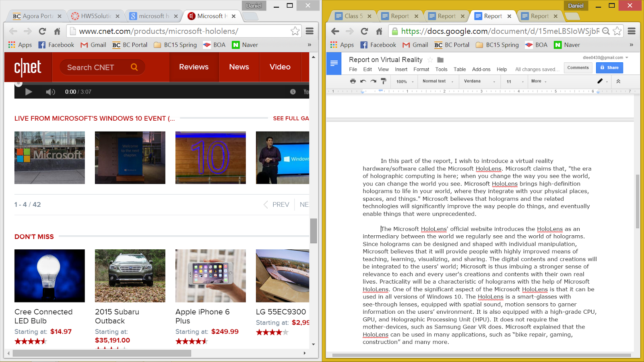Image resolution: width=644 pixels, height=362 pixels.
Task: Open the Normal text style dropdown
Action: [x=438, y=81]
